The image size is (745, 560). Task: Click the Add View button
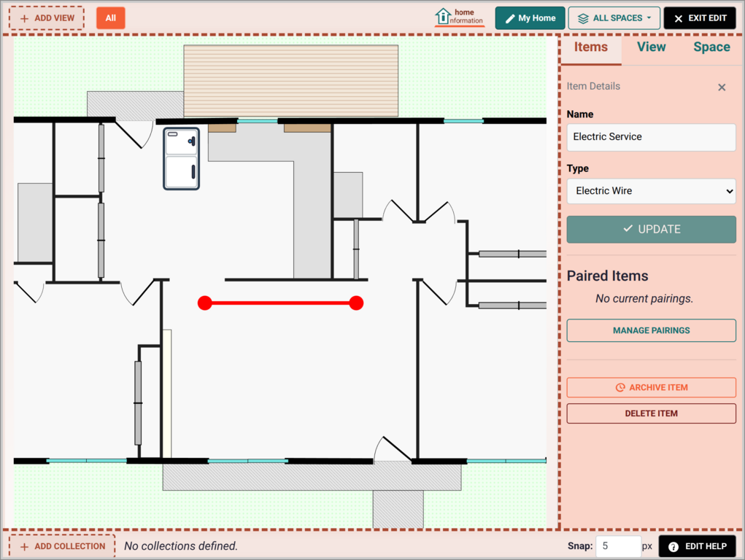coord(47,18)
